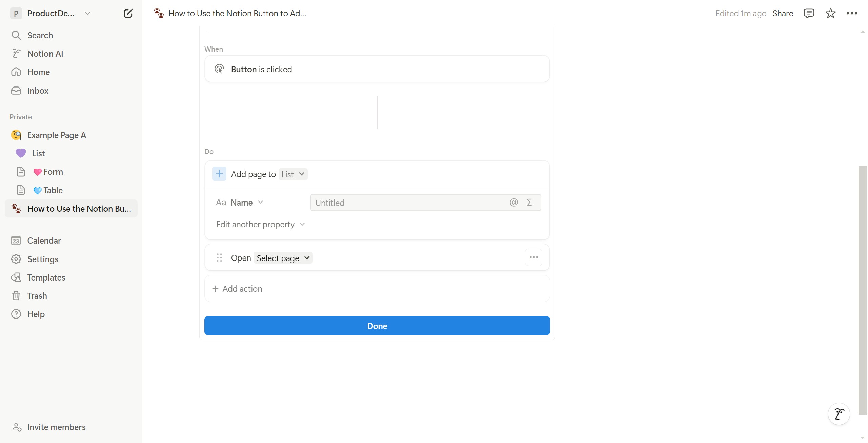Viewport: 868px width, 443px height.
Task: Open the workspace switcher chevron
Action: [87, 13]
